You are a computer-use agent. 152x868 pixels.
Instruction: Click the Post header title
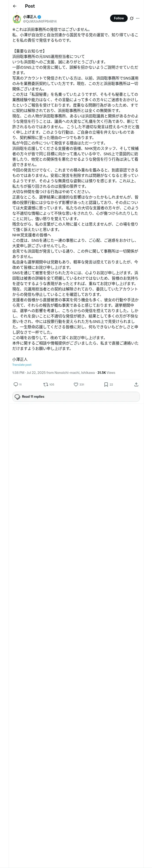[30, 6]
